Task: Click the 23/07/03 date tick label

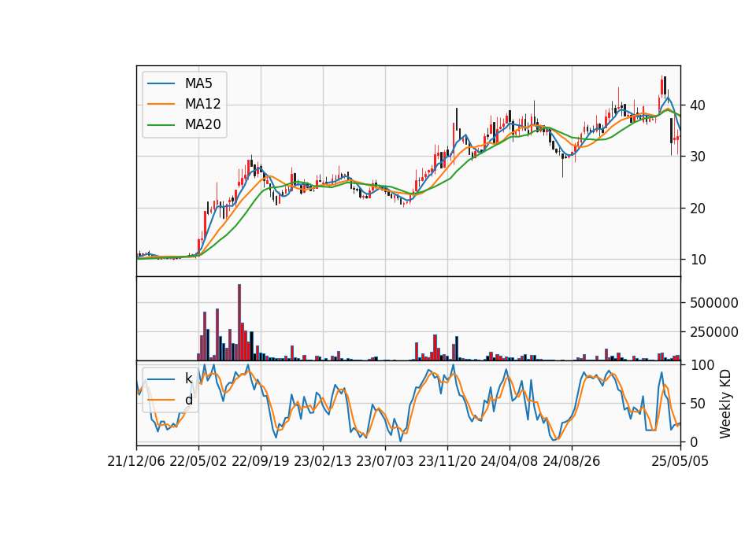Action: (x=385, y=462)
